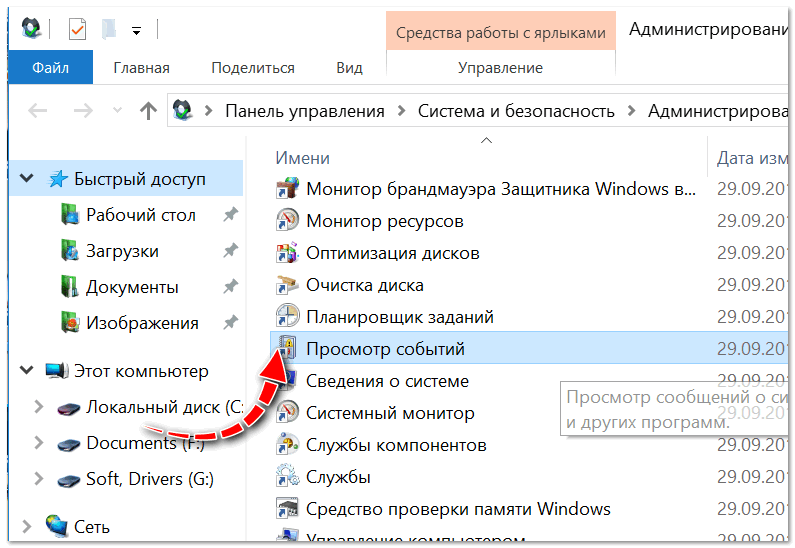Viewport: 795px width, 548px height.
Task: Collapse the Этот компьютер tree node
Action: tap(26, 370)
